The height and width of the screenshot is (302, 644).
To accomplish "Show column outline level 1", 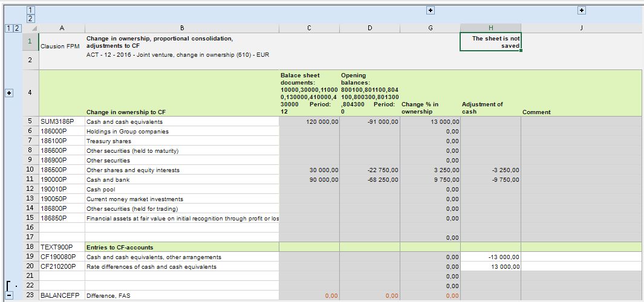I will 31,10.
